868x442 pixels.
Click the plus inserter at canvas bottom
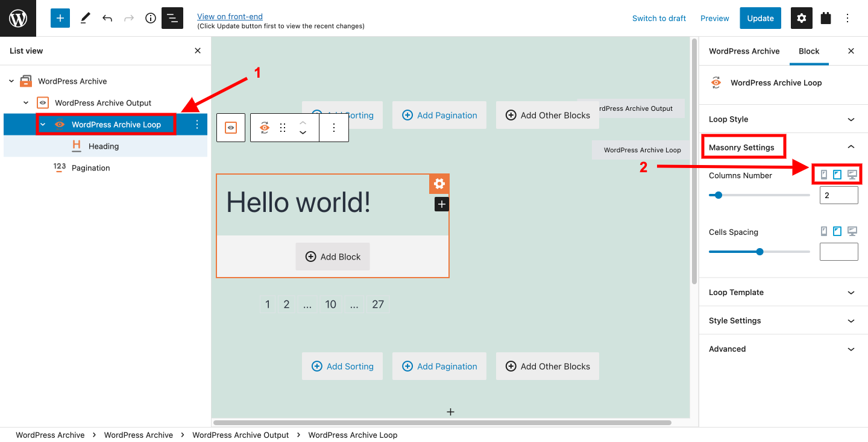[x=450, y=412]
